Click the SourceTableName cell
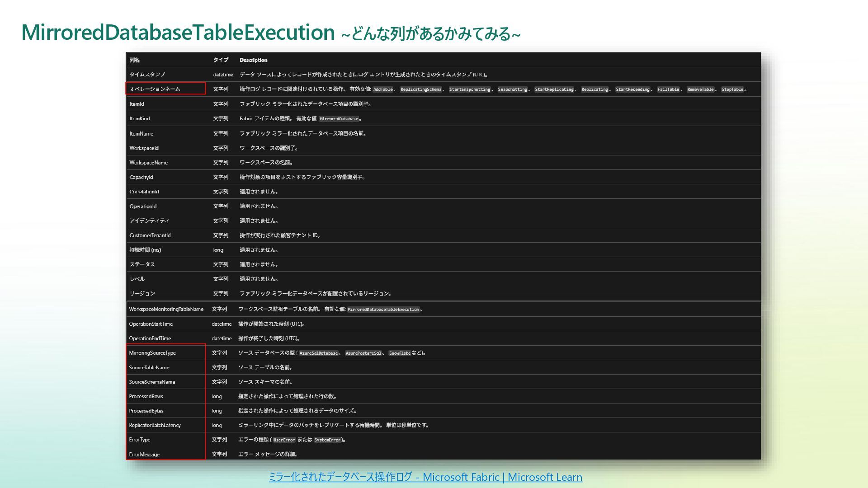868x488 pixels. (149, 367)
